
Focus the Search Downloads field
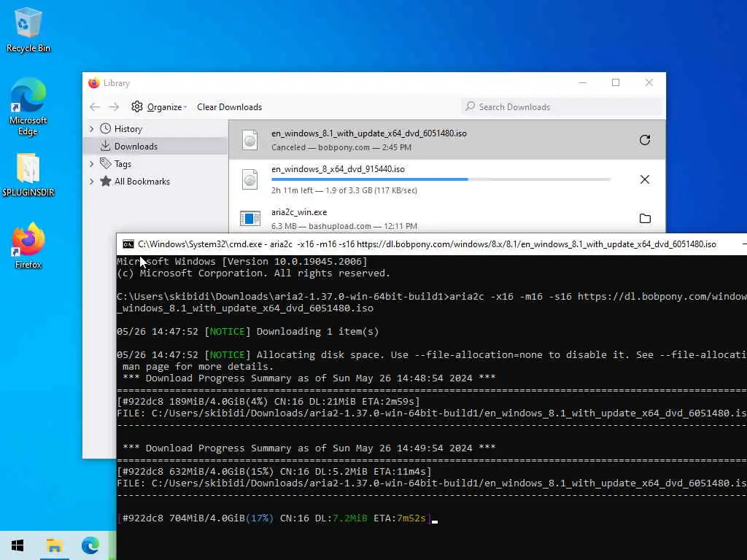point(562,106)
